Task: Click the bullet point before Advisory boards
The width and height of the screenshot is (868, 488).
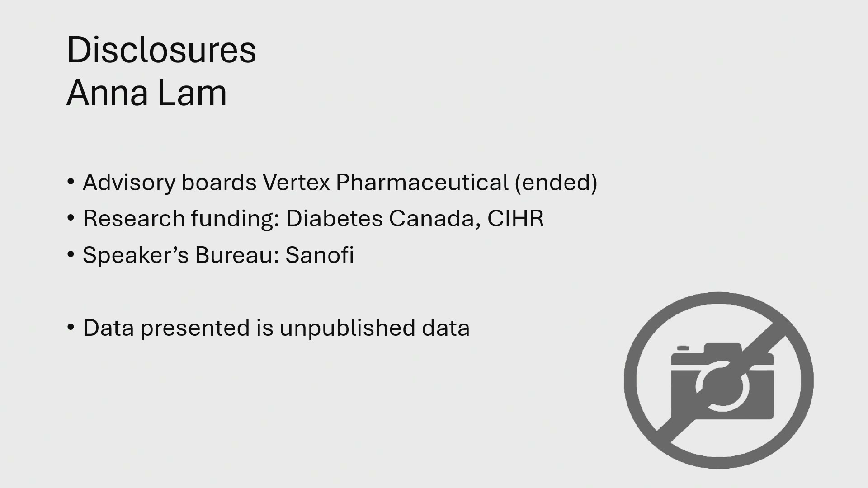Action: (x=70, y=182)
